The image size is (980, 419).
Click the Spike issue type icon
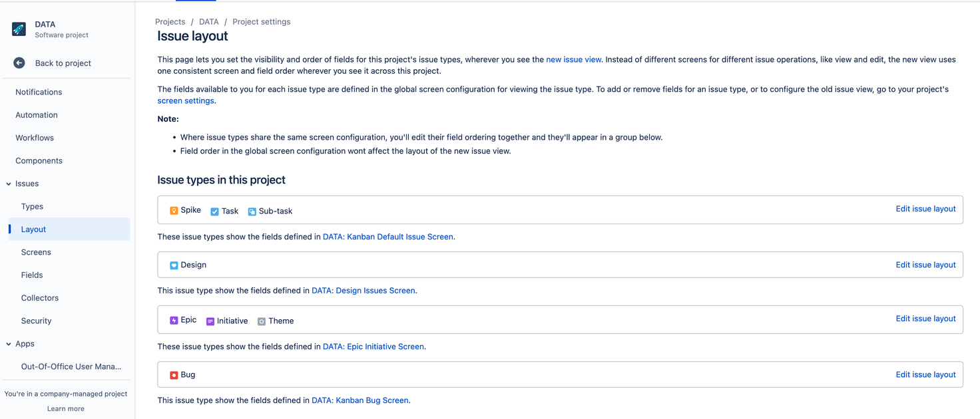point(172,210)
